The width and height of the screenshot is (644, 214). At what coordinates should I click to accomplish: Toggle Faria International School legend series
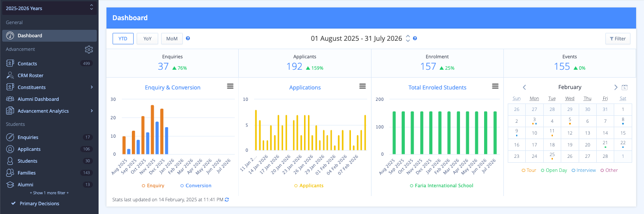pyautogui.click(x=441, y=185)
